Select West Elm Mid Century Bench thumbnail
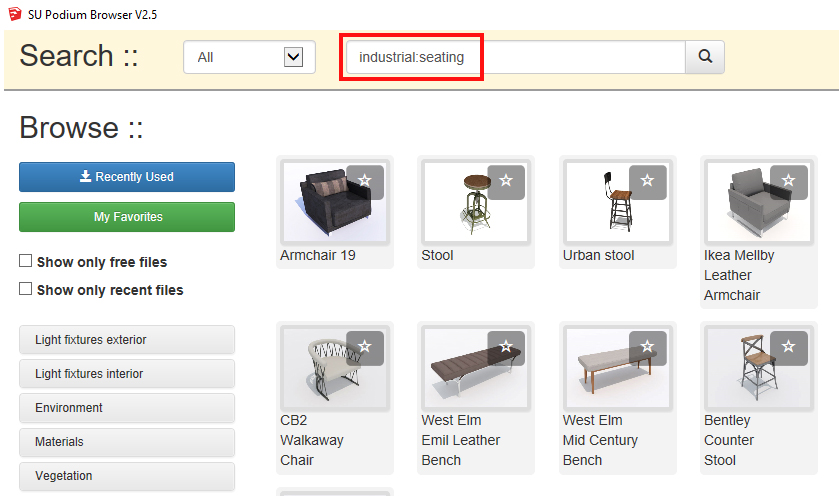839x496 pixels. click(617, 368)
